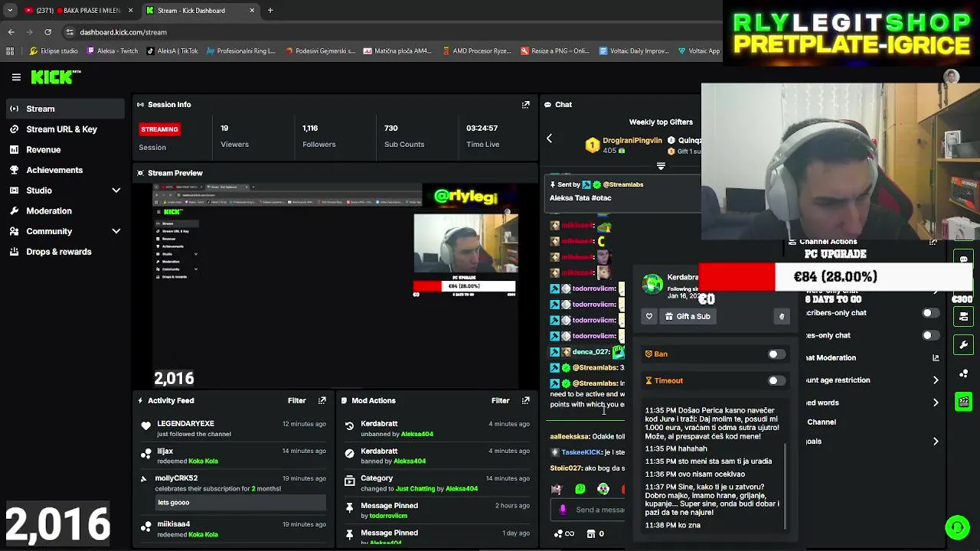The width and height of the screenshot is (980, 551).
Task: Open the AleksA | TikTok bookmark
Action: click(171, 51)
